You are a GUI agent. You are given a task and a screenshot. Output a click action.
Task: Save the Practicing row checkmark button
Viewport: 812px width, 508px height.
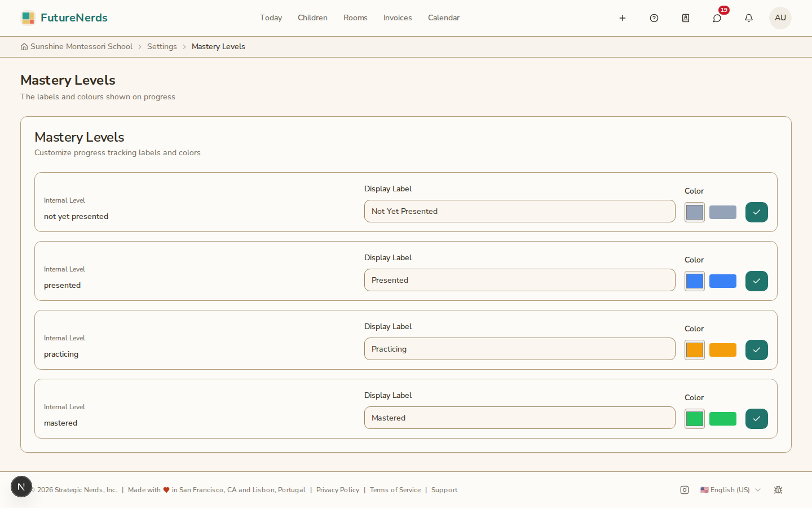(757, 350)
